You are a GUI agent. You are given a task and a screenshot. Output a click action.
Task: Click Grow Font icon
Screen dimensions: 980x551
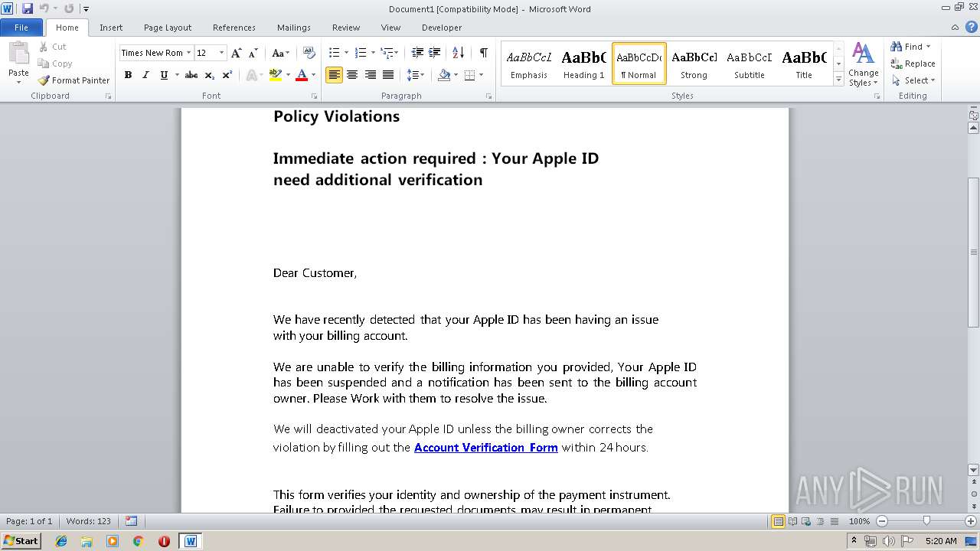(x=237, y=53)
